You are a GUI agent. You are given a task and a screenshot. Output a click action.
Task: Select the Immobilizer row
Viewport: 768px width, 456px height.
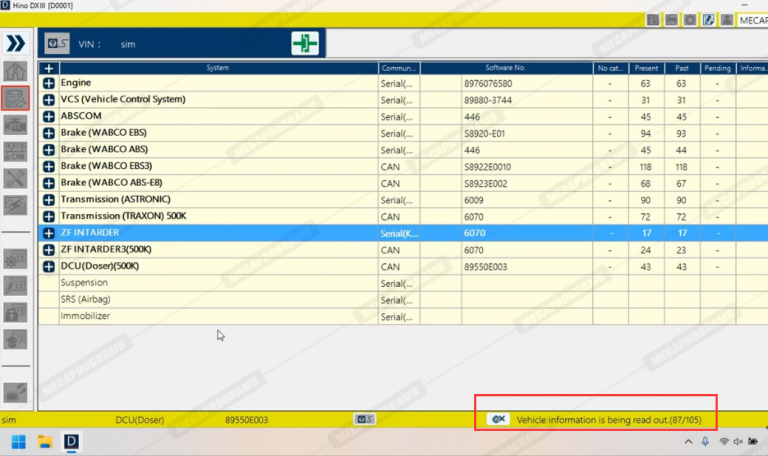click(403, 316)
